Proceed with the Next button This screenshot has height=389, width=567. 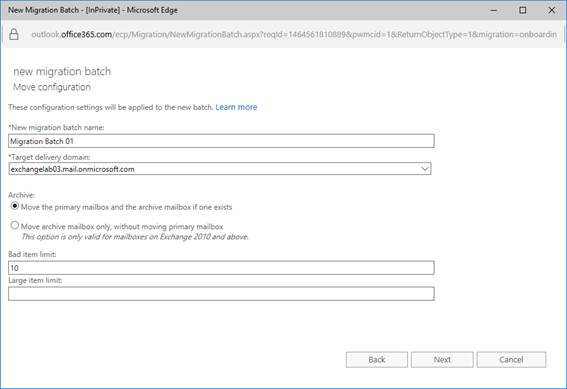[442, 360]
